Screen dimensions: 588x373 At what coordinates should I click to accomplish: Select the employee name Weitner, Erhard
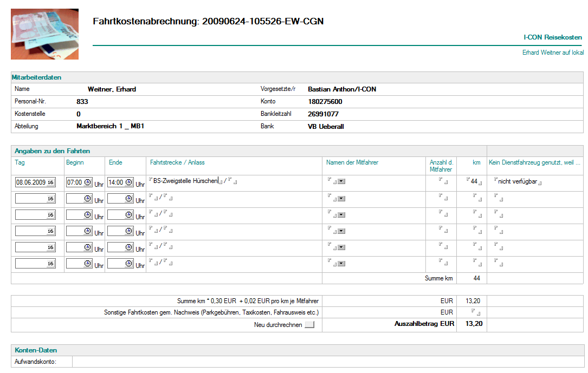click(x=112, y=89)
